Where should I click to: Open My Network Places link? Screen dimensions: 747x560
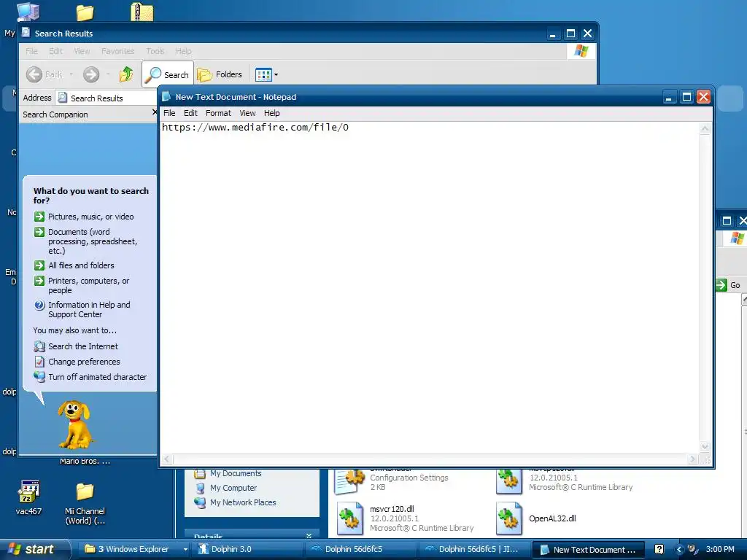pos(242,502)
